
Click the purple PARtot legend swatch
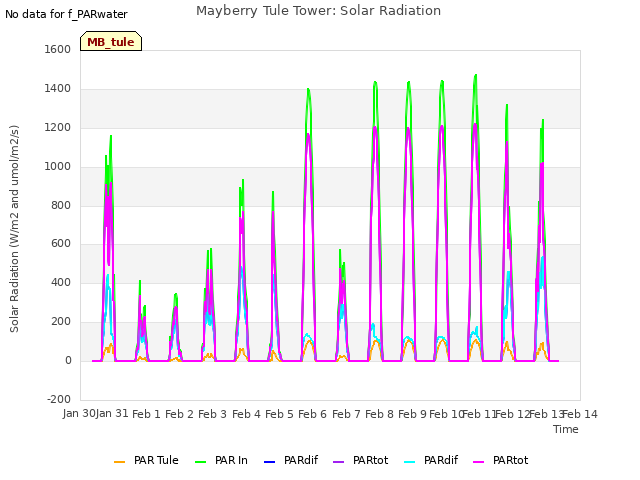click(339, 462)
